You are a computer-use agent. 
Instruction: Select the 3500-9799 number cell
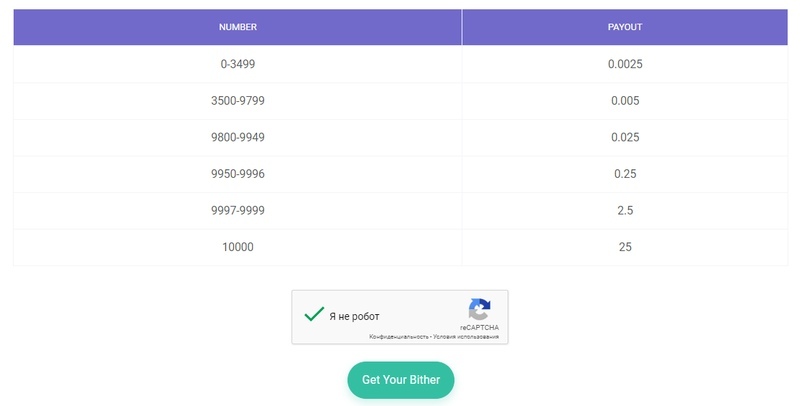pos(238,101)
